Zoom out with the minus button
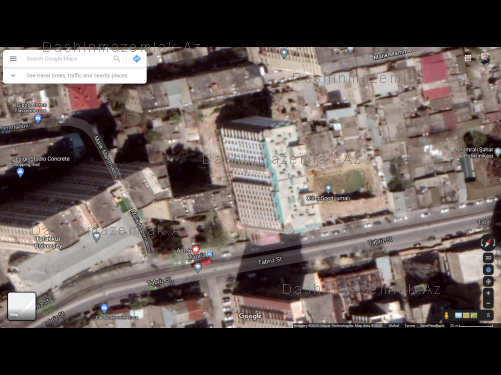The height and width of the screenshot is (375, 501). 488,303
